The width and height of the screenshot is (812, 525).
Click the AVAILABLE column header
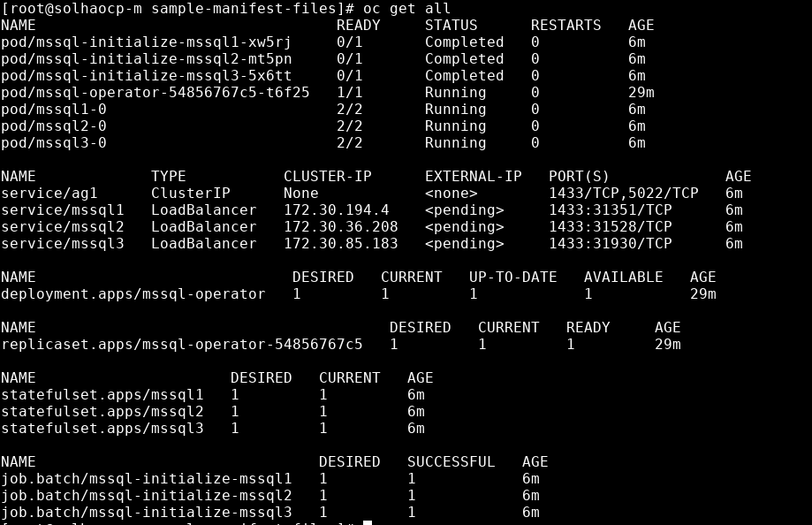click(x=624, y=278)
